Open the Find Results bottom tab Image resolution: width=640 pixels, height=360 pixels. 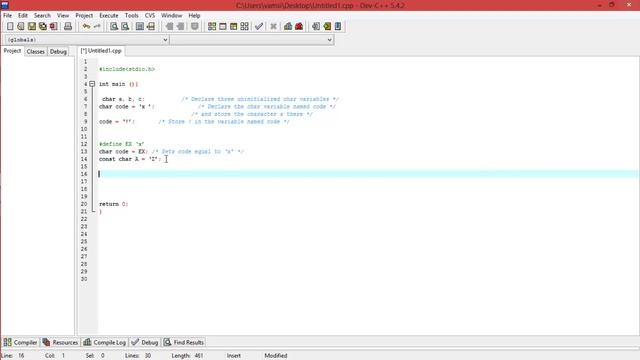click(x=184, y=342)
